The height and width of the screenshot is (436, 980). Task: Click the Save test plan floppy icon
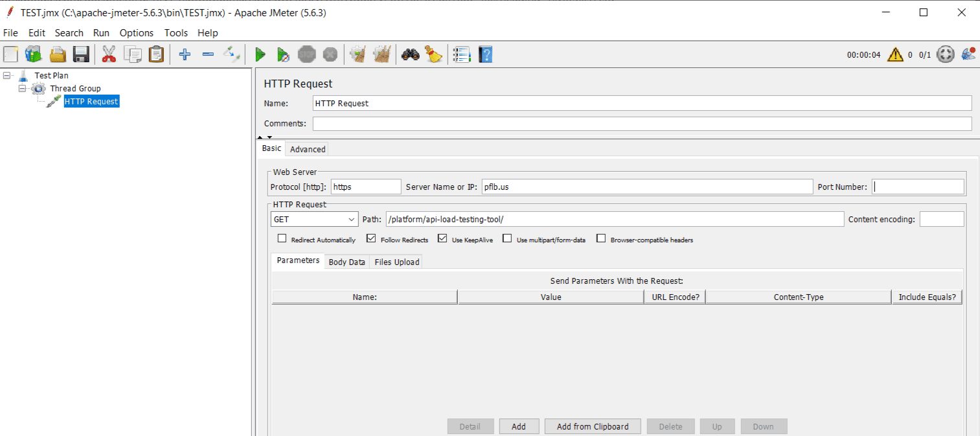point(80,54)
